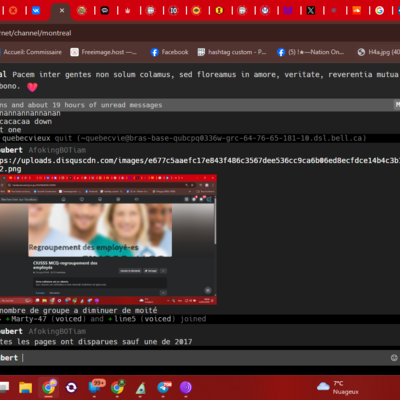The image size is (400, 400).
Task: Open the hashtag custom bookmark
Action: 232,52
